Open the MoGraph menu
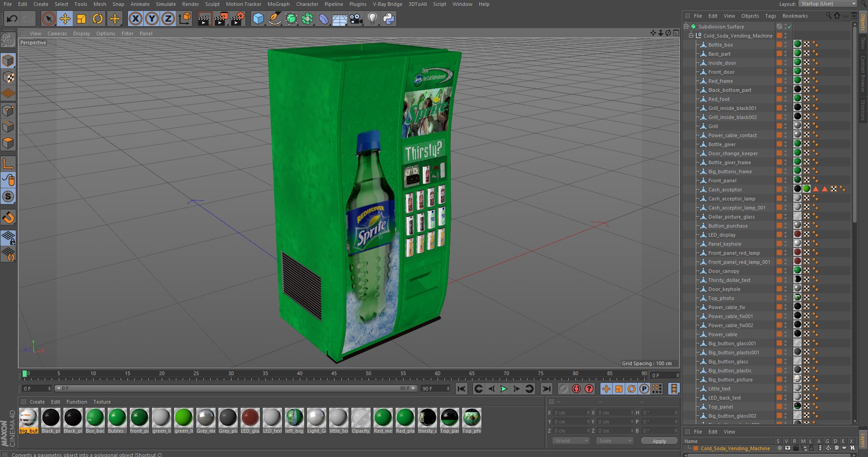The width and height of the screenshot is (868, 457). coord(278,4)
